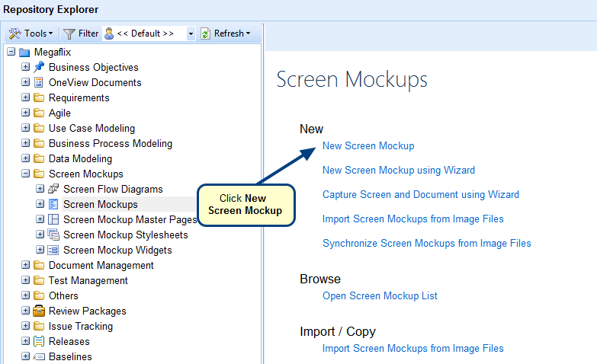Viewport: 597px width, 364px height.
Task: Click the Screen Mockup Stylesheets icon
Action: pos(53,235)
